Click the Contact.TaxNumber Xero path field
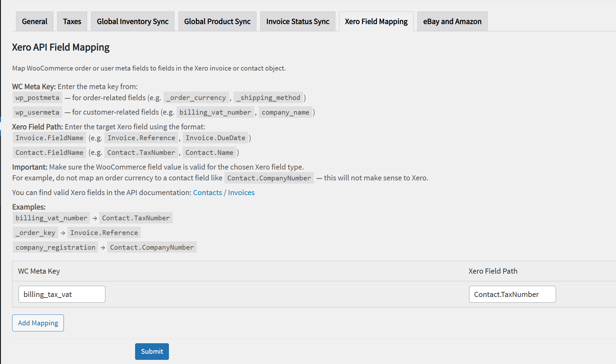The height and width of the screenshot is (364, 616). click(x=512, y=294)
